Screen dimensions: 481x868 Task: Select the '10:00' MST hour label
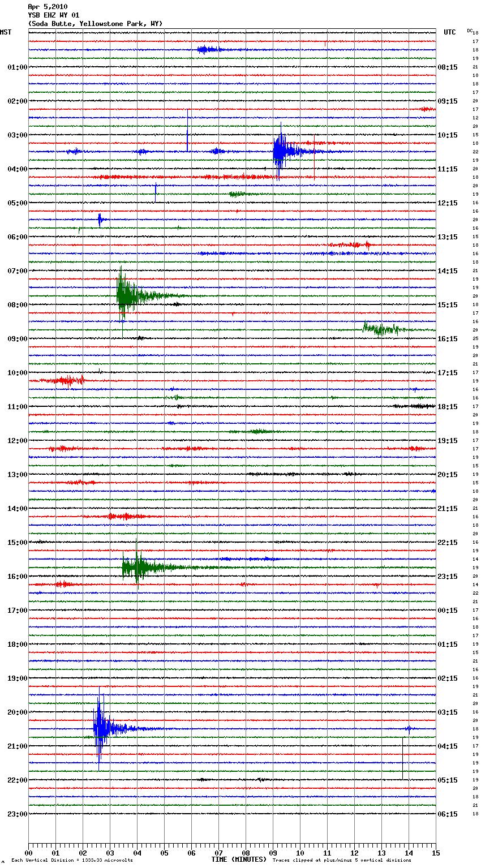pos(17,373)
